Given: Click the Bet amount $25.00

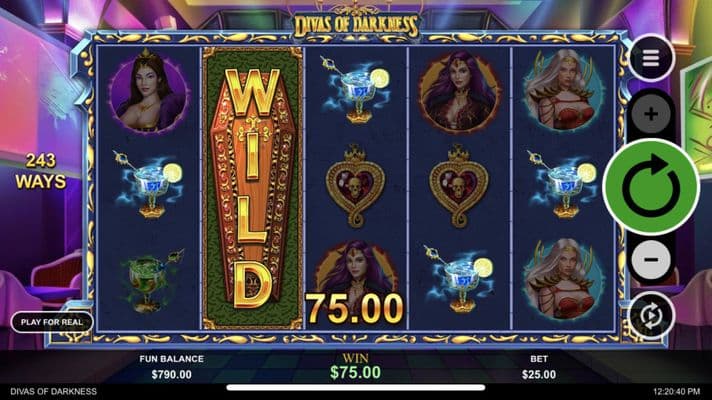Looking at the screenshot, I should pyautogui.click(x=539, y=375).
